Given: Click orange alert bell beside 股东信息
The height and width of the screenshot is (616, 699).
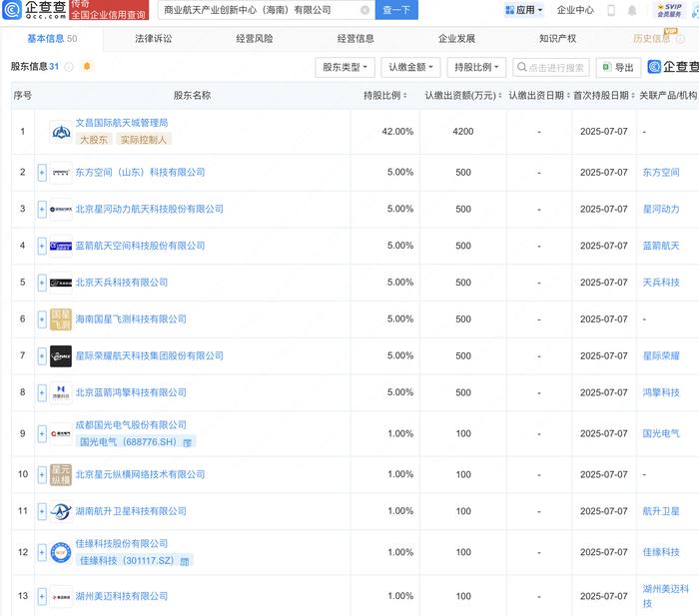Looking at the screenshot, I should (87, 67).
